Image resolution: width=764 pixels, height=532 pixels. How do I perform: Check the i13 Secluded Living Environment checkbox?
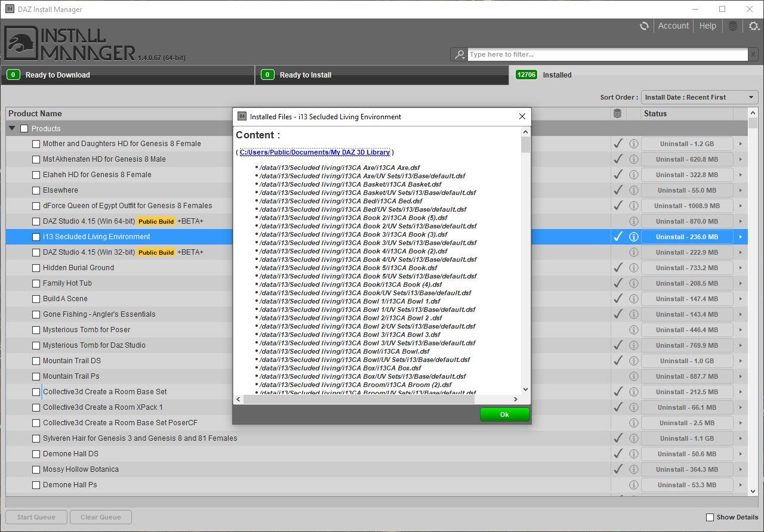tap(36, 237)
